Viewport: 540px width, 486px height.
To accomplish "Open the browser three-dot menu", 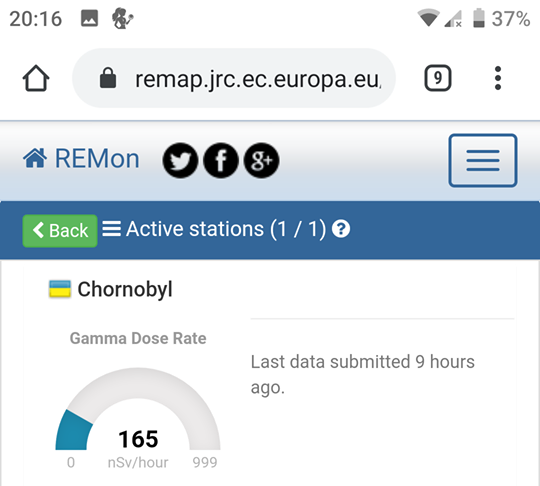I will coord(498,78).
